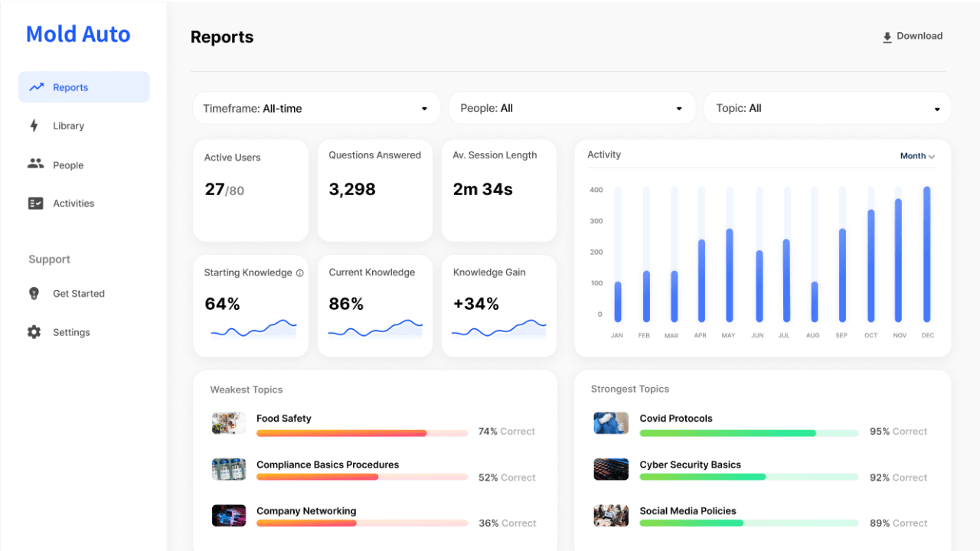Click the download arrow icon
This screenshot has height=551, width=980.
[x=887, y=37]
